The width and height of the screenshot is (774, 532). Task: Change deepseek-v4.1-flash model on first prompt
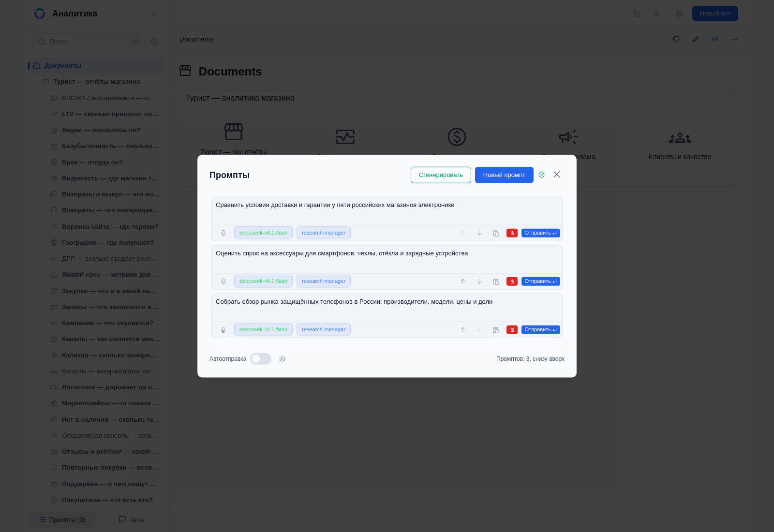pos(263,233)
